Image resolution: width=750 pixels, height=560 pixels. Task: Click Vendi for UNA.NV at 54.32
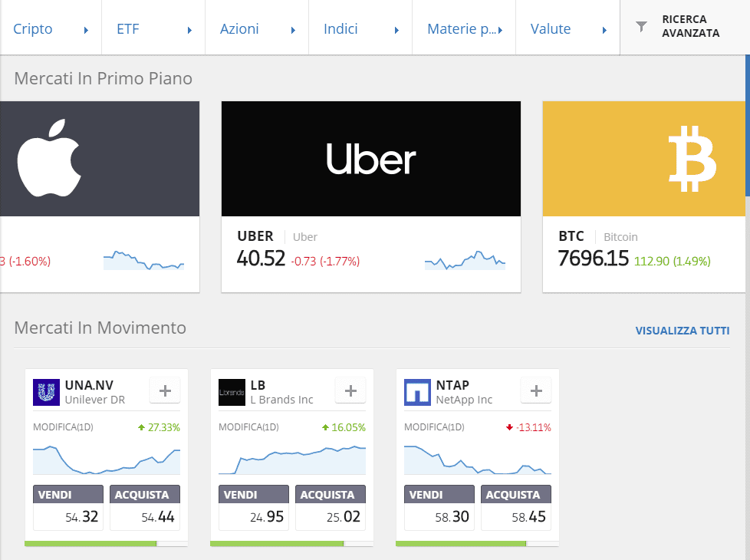click(x=68, y=508)
